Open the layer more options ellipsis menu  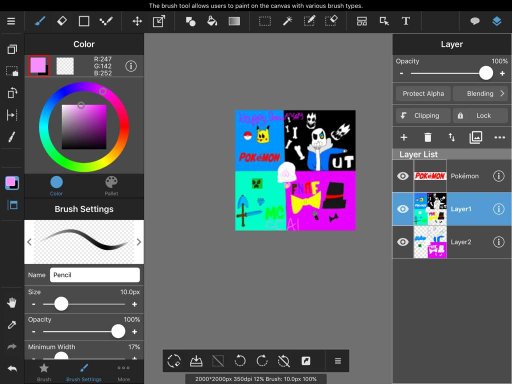point(499,137)
